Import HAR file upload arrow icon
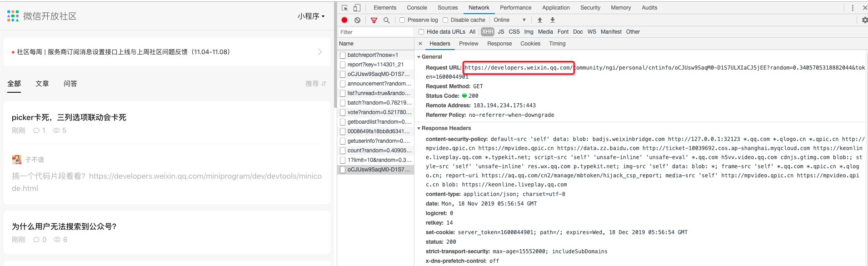Image resolution: width=868 pixels, height=266 pixels. click(x=540, y=20)
